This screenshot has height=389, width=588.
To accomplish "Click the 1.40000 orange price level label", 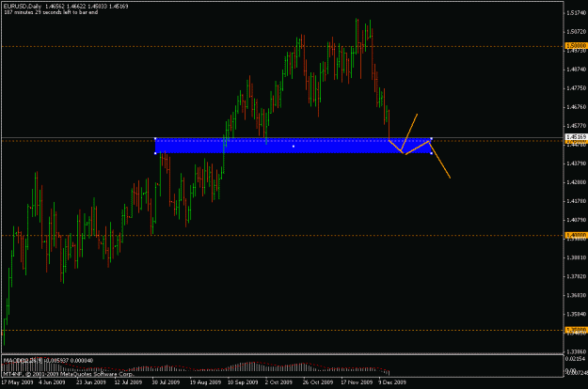I will [577, 235].
